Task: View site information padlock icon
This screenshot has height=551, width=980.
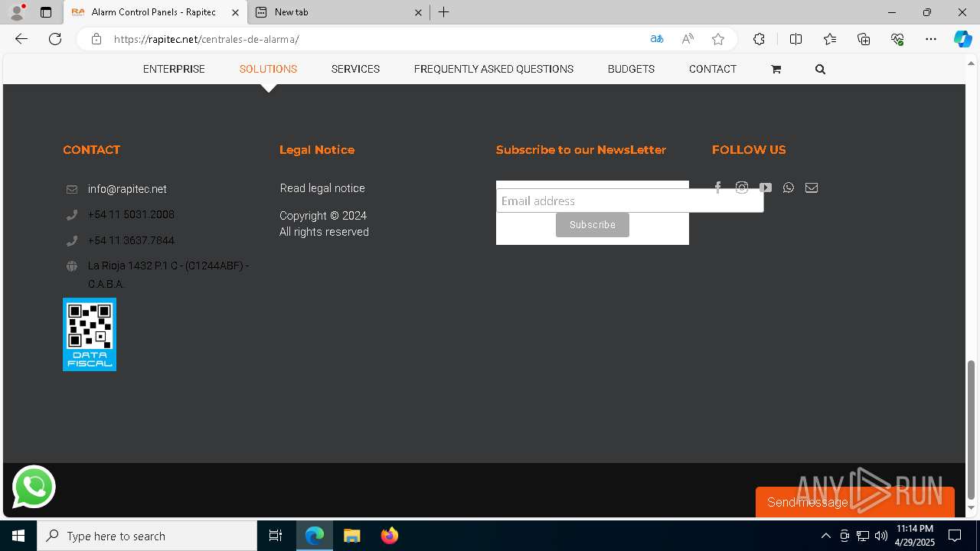Action: pyautogui.click(x=96, y=39)
